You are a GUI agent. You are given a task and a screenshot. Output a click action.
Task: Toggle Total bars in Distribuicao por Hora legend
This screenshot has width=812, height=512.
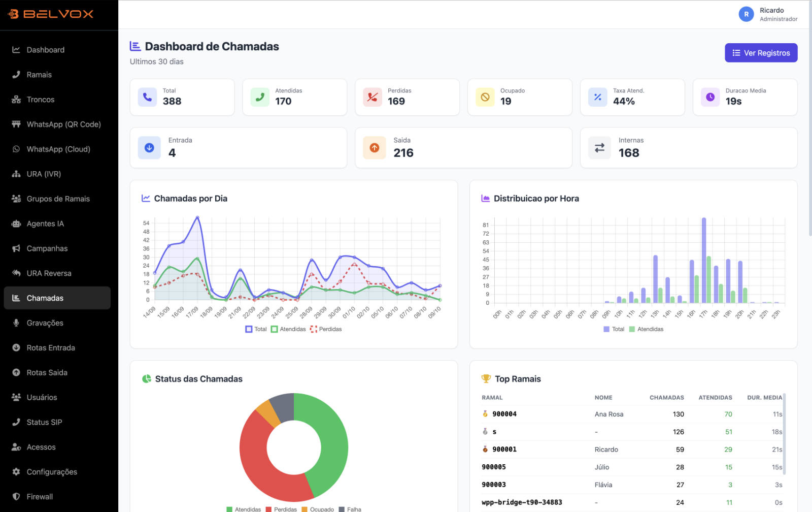614,329
